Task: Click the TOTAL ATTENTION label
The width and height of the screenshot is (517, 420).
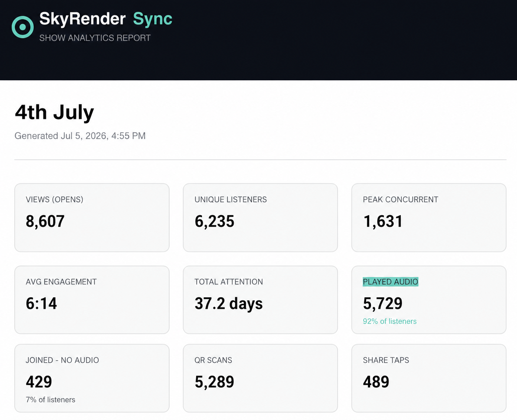Action: coord(229,282)
